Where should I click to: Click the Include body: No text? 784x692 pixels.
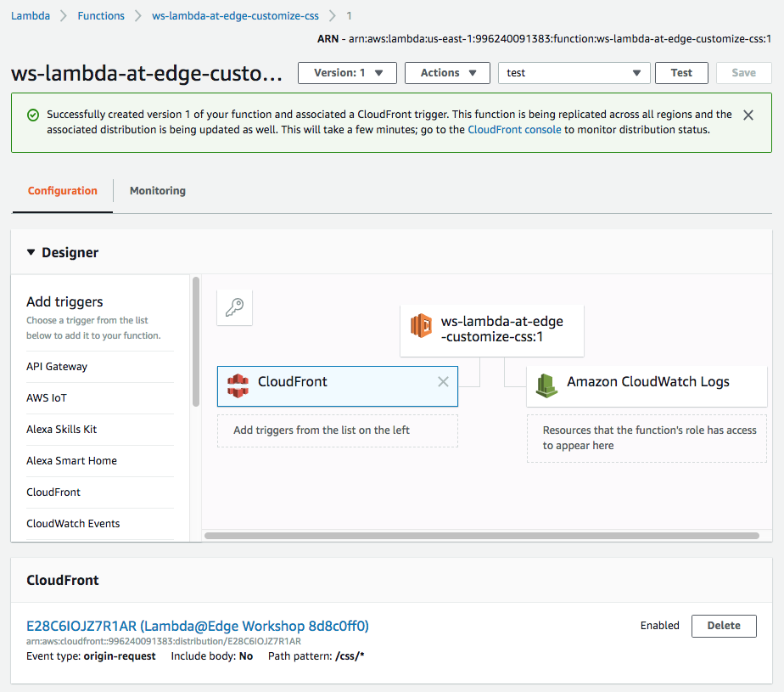point(212,656)
